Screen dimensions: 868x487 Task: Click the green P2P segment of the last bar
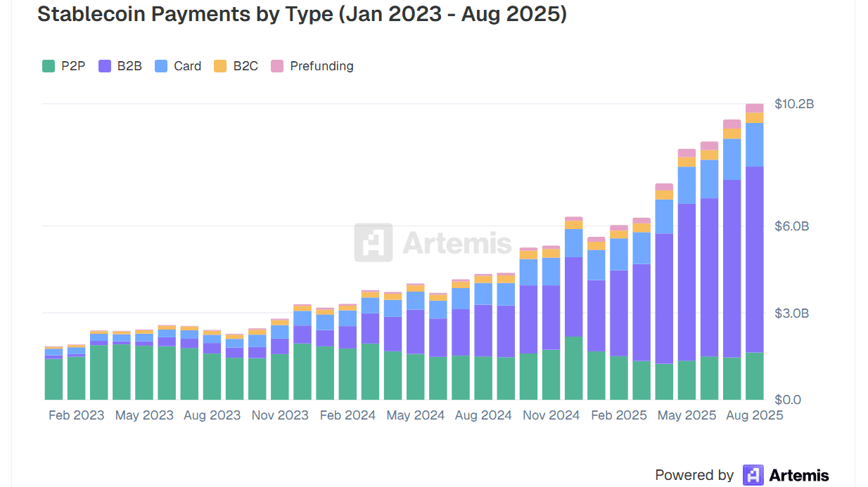click(x=755, y=376)
